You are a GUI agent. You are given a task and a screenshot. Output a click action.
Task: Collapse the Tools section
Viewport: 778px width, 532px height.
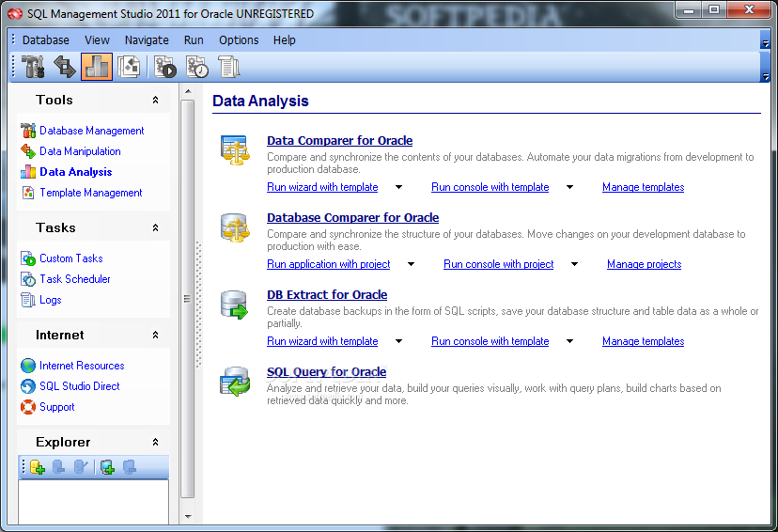[x=155, y=100]
